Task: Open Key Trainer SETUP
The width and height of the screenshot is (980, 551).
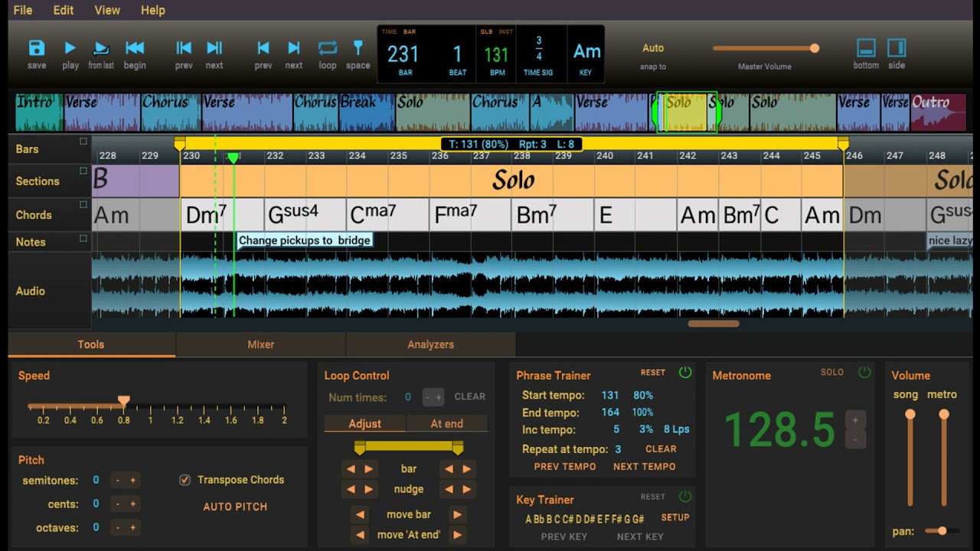Action: (675, 517)
